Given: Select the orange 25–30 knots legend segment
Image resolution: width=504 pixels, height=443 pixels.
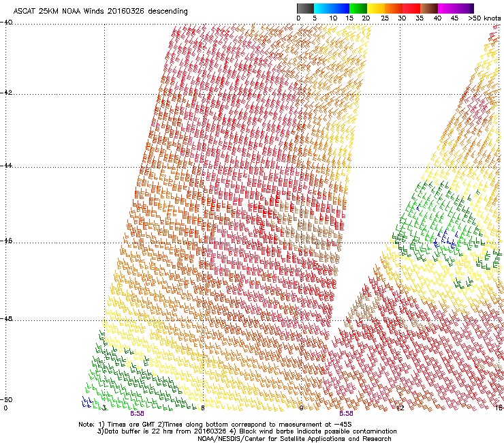Looking at the screenshot, I should pos(394,8).
